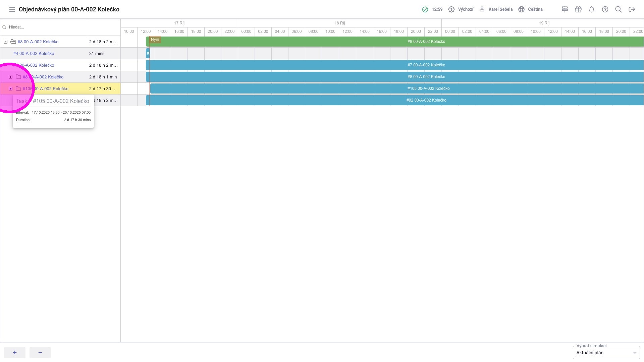
Task: Click the search magnifier icon in header
Action: point(619,9)
